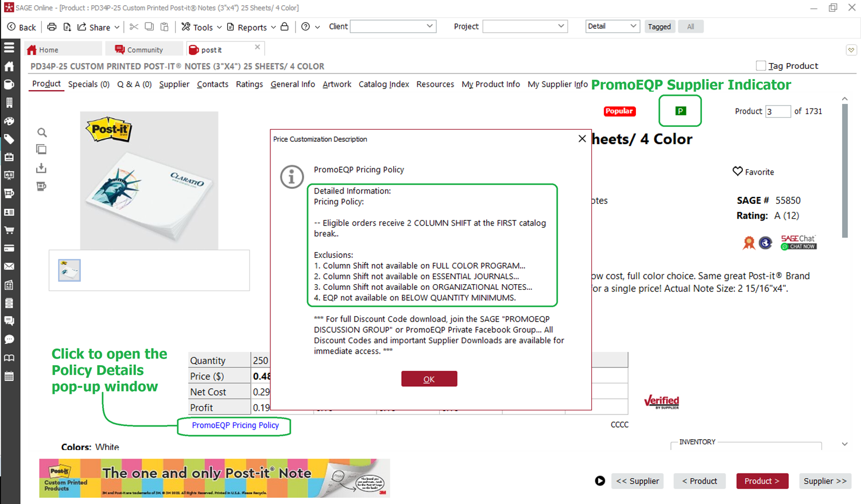Viewport: 861px width, 504px height.
Task: Click the sidebar building (suppliers) icon
Action: (x=9, y=103)
